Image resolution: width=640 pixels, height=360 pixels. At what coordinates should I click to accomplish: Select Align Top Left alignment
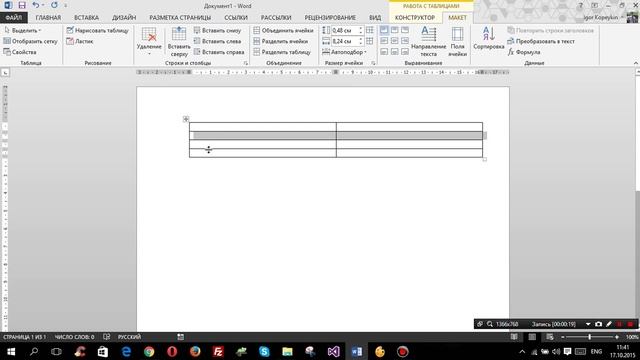(384, 30)
